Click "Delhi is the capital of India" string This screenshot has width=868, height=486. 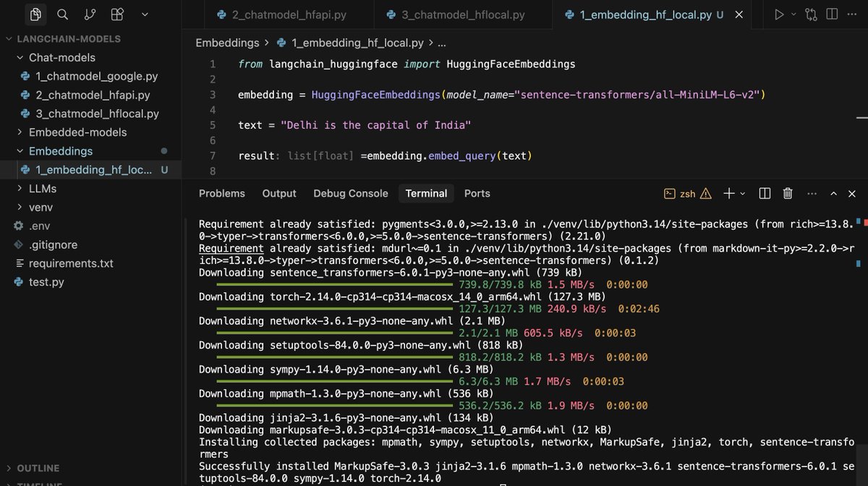376,125
